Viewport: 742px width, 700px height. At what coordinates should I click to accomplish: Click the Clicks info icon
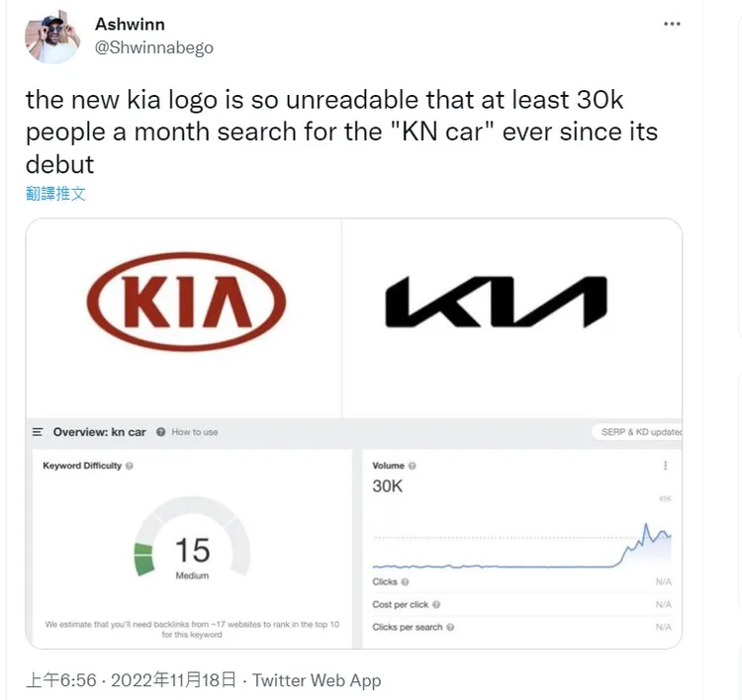[406, 582]
